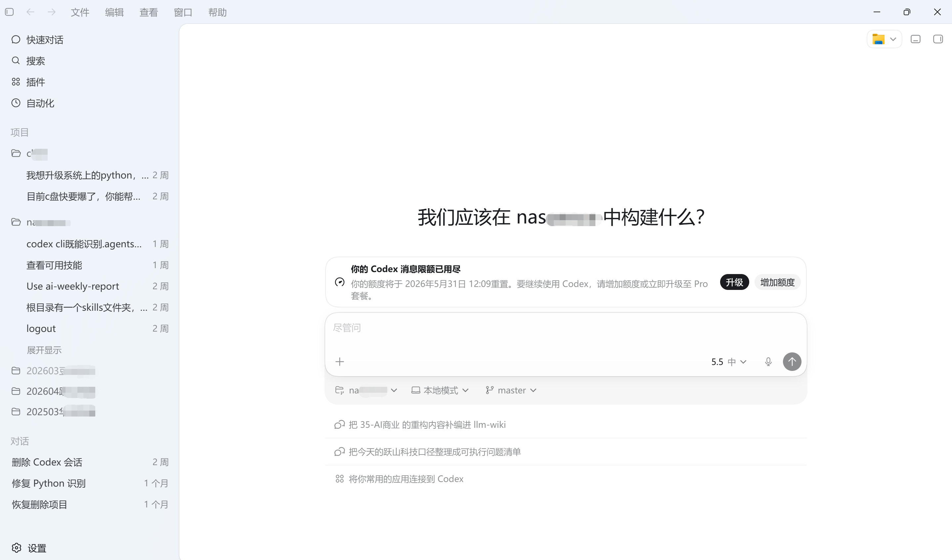Open the 恢复删除项目 chat
Viewport: 952px width, 560px height.
coord(90,504)
